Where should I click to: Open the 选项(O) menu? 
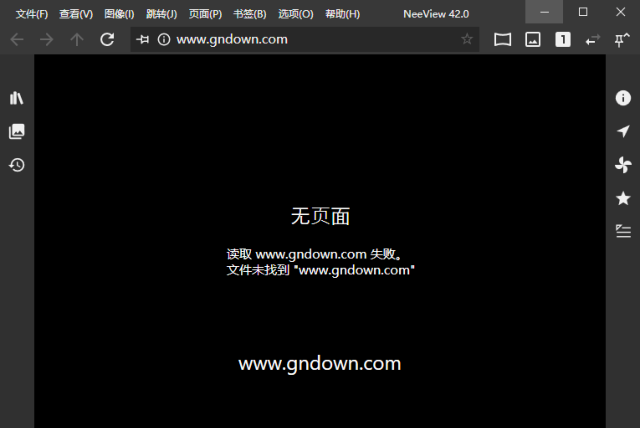pyautogui.click(x=296, y=14)
